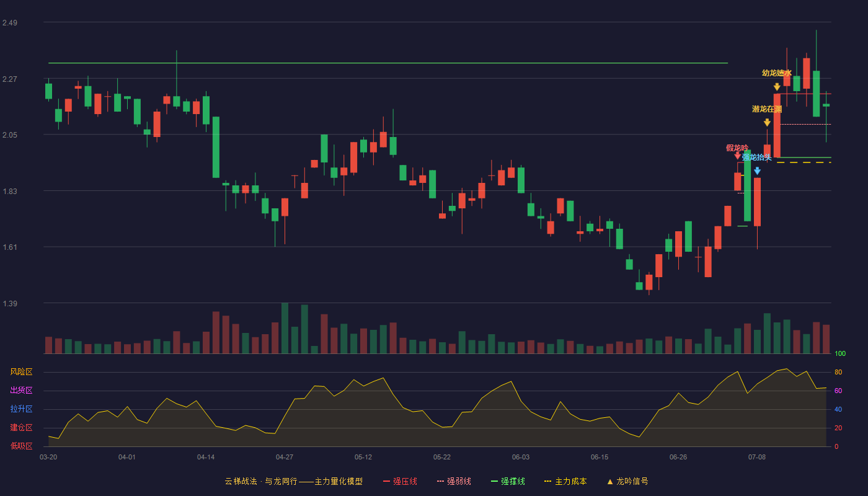This screenshot has width=868, height=496.
Task: Click the magenta 60 indicator scale value
Action: tap(838, 391)
